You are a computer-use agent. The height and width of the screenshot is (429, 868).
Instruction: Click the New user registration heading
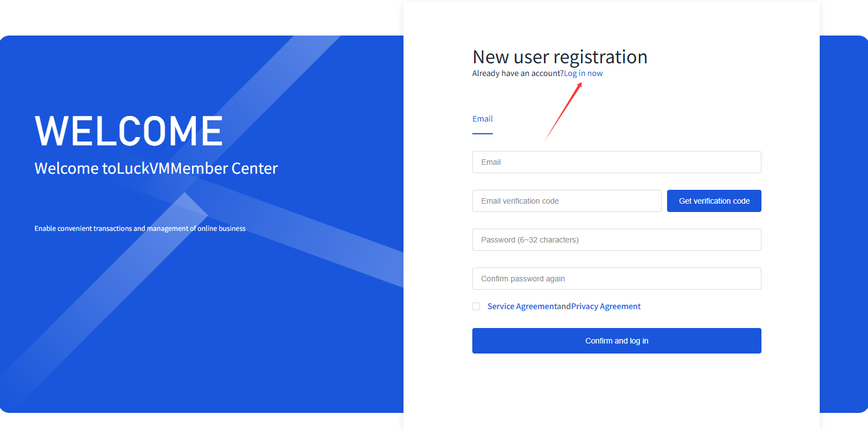click(x=559, y=57)
